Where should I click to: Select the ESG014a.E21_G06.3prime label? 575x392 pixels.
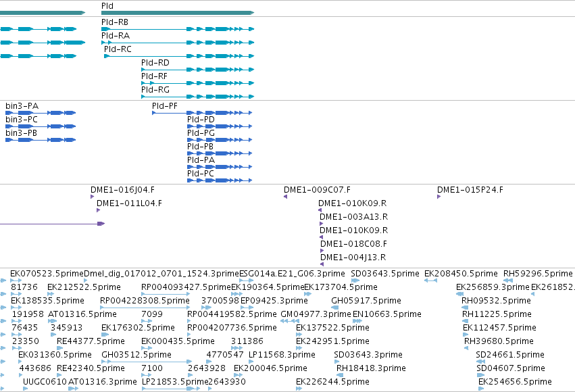pyautogui.click(x=293, y=274)
